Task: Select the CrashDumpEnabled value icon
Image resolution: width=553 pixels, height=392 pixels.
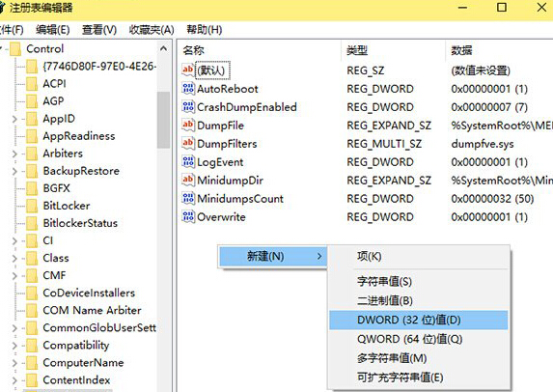Action: [x=188, y=106]
